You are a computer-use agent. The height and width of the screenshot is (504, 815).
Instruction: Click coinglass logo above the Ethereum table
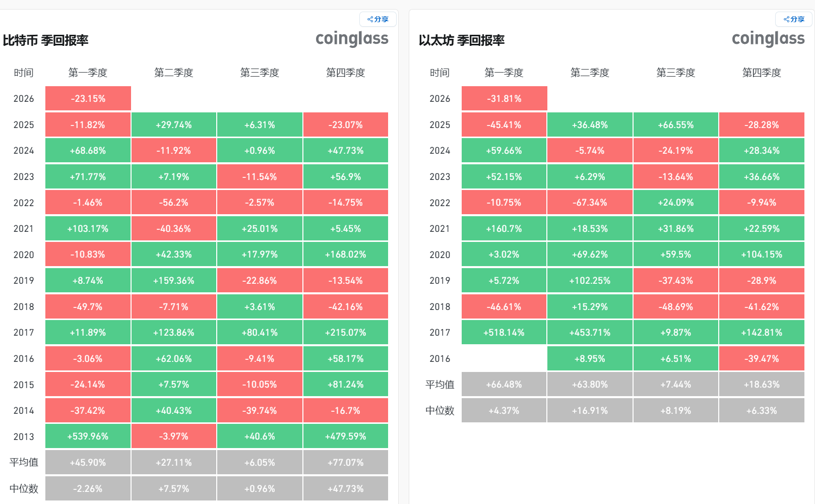click(768, 39)
